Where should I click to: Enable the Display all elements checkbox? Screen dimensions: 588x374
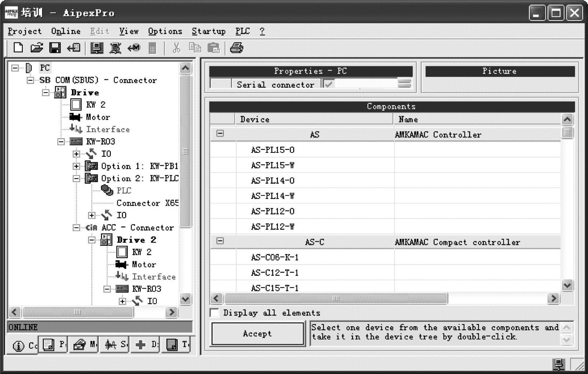point(214,313)
